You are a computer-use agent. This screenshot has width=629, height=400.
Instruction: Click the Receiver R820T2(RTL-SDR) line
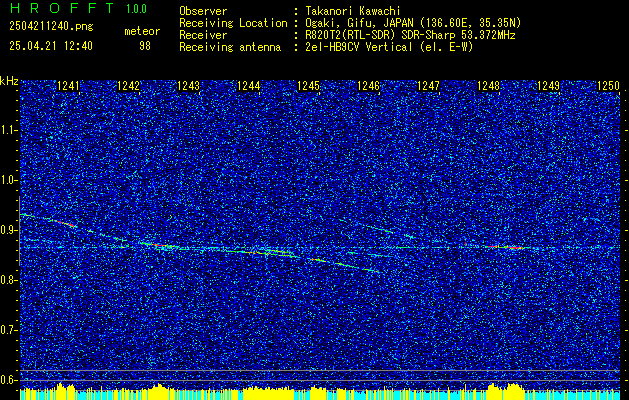tap(409, 35)
